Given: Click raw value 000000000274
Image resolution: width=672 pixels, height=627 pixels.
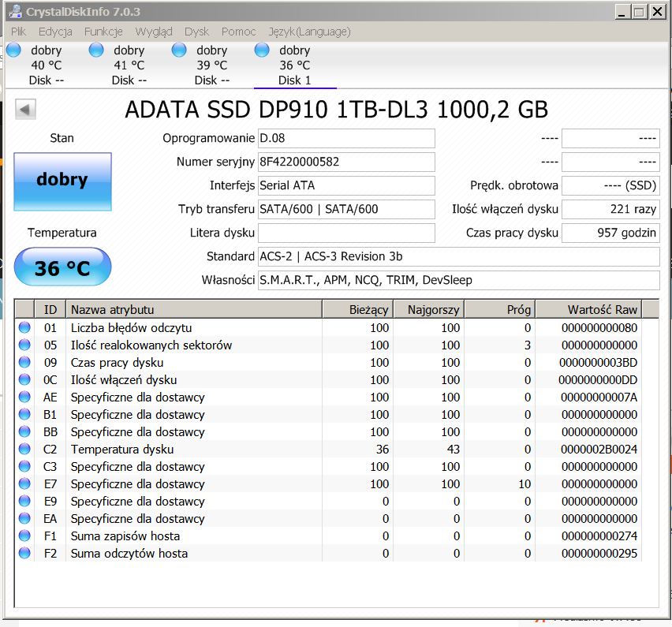Looking at the screenshot, I should point(599,536).
